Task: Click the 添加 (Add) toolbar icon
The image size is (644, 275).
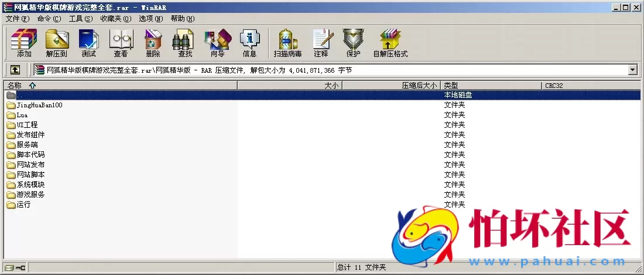Action: [24, 43]
